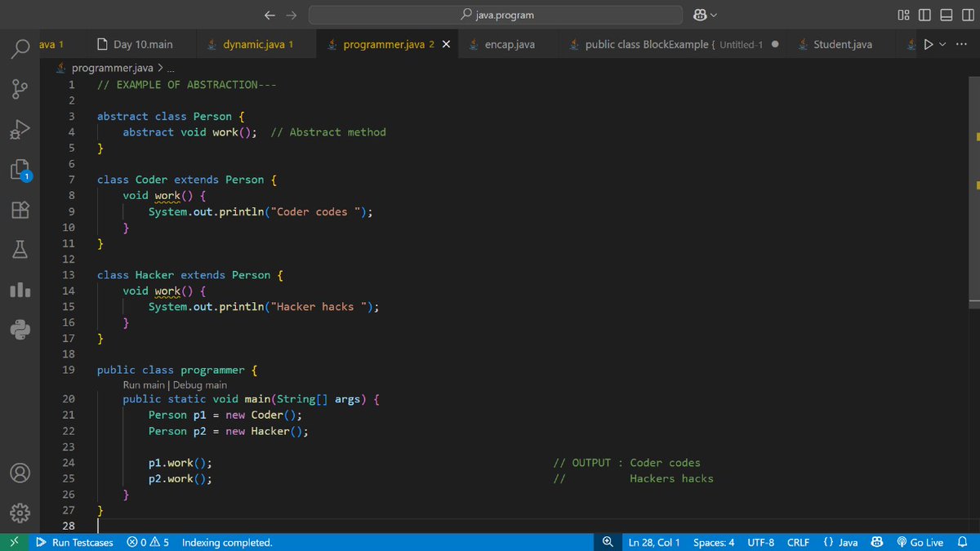980x551 pixels.
Task: Click the "Hacker hacks " string
Action: coord(320,307)
